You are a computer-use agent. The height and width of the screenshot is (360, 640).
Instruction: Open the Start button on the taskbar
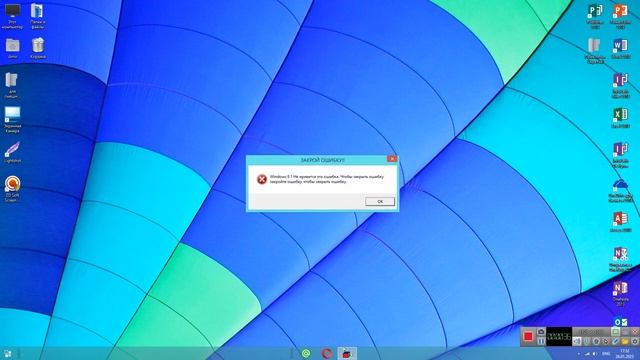pos(8,353)
